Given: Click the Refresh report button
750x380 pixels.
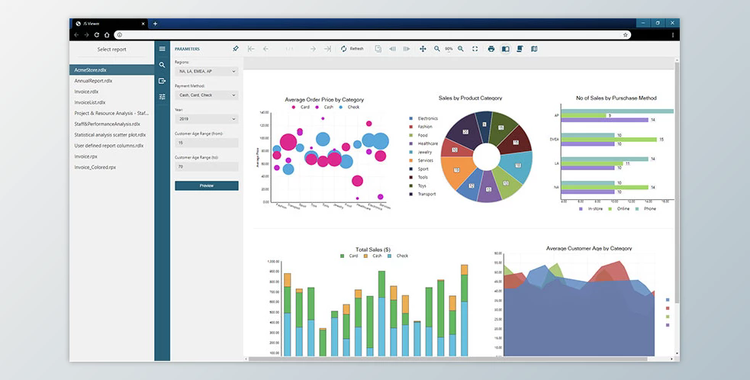Looking at the screenshot, I should [352, 49].
